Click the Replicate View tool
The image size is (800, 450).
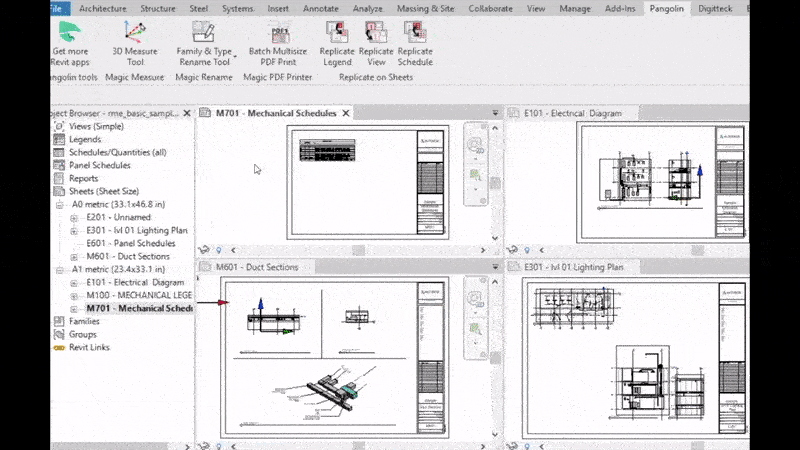pos(376,44)
